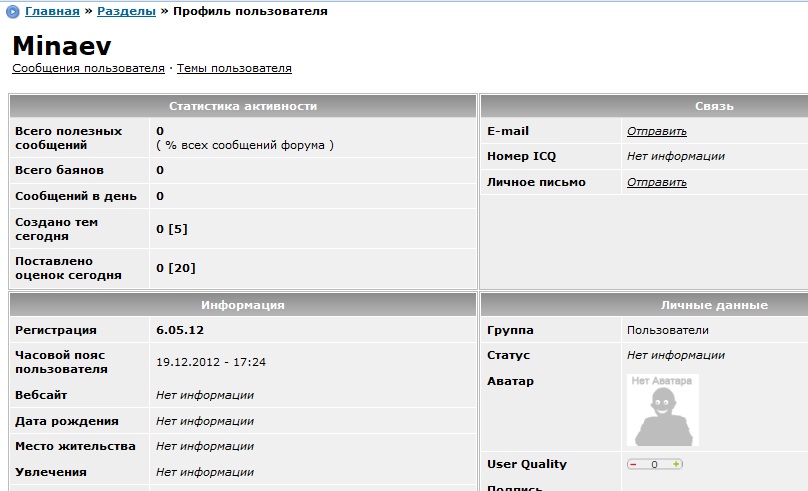Click the 0 [5] topics value
The image size is (808, 491).
tap(172, 229)
